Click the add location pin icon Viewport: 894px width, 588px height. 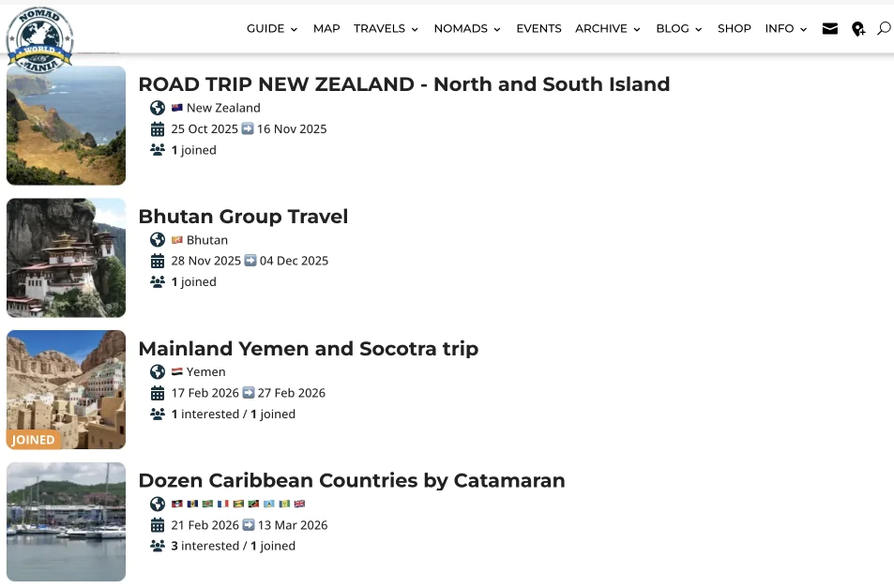(x=858, y=29)
